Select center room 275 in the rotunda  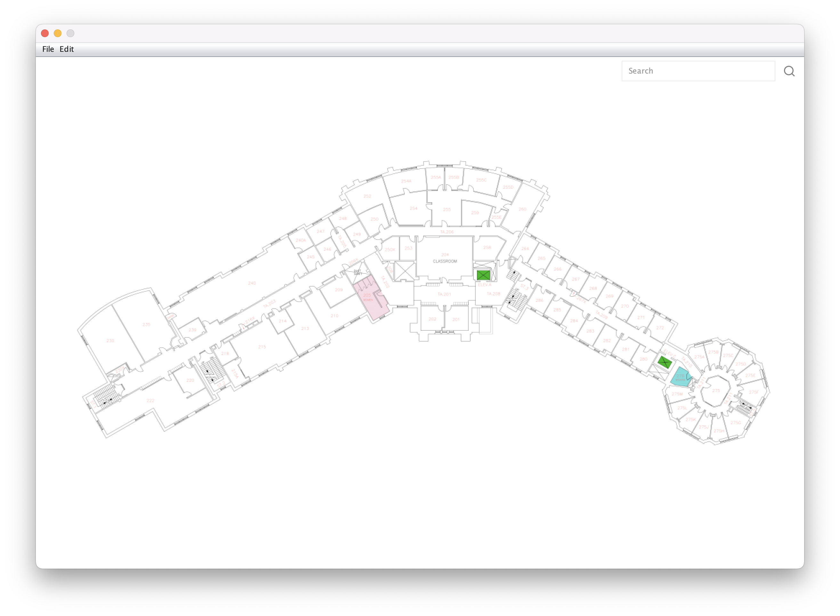coord(716,391)
